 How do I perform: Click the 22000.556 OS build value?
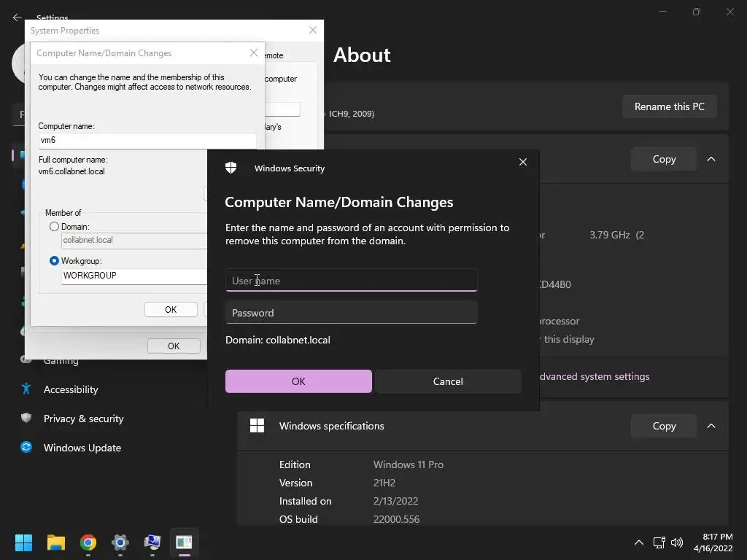pyautogui.click(x=396, y=519)
